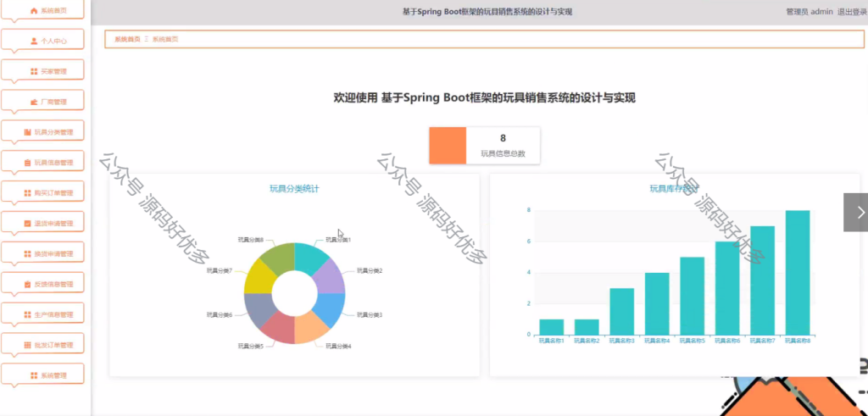This screenshot has height=416, width=868.
Task: Click the 玩具分类1 pie label
Action: [x=338, y=240]
